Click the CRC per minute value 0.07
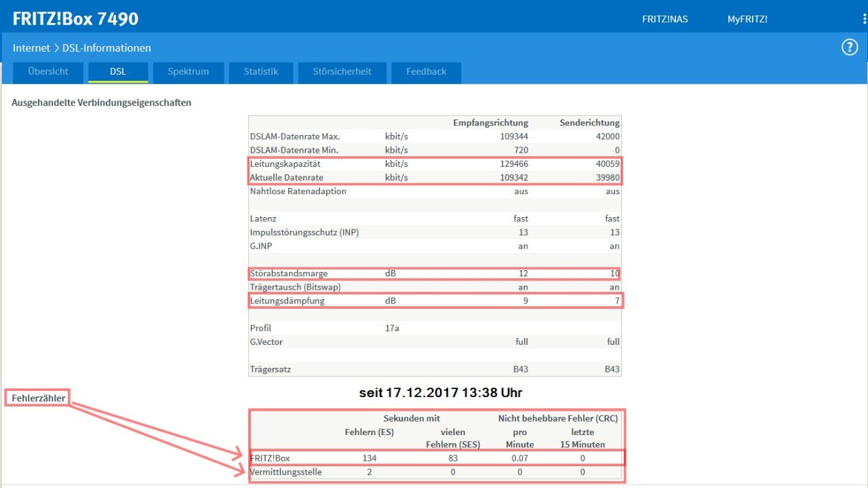The height and width of the screenshot is (488, 868). tap(520, 458)
